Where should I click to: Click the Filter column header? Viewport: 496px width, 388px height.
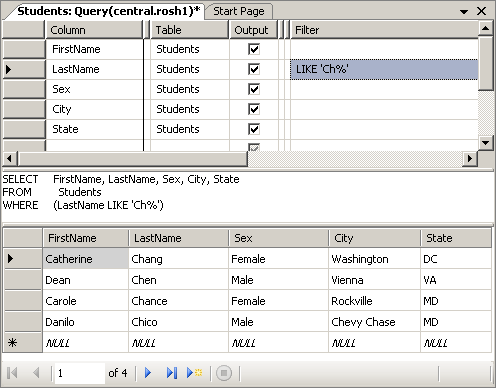pyautogui.click(x=384, y=30)
